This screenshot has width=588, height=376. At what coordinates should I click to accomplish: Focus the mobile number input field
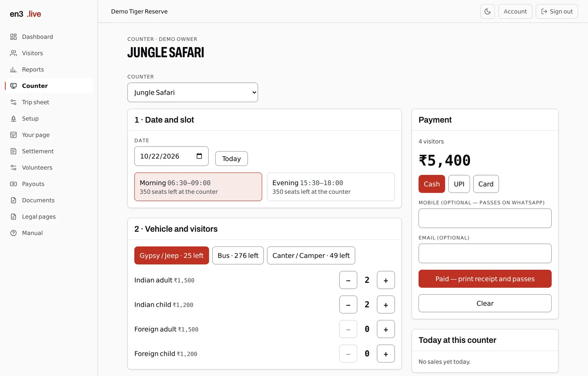pos(485,218)
